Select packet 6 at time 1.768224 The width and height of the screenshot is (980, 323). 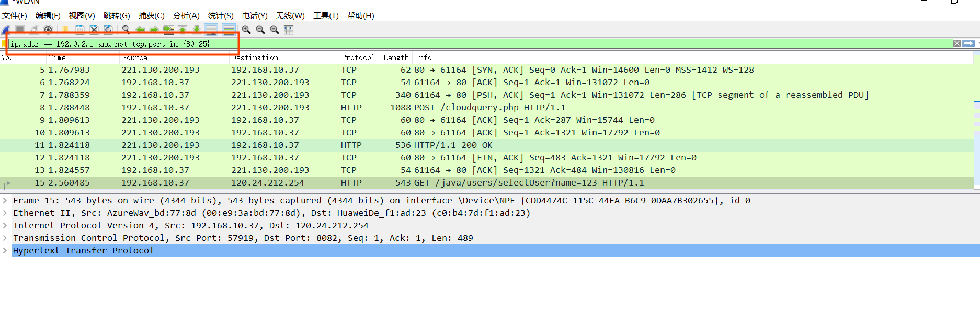487,82
